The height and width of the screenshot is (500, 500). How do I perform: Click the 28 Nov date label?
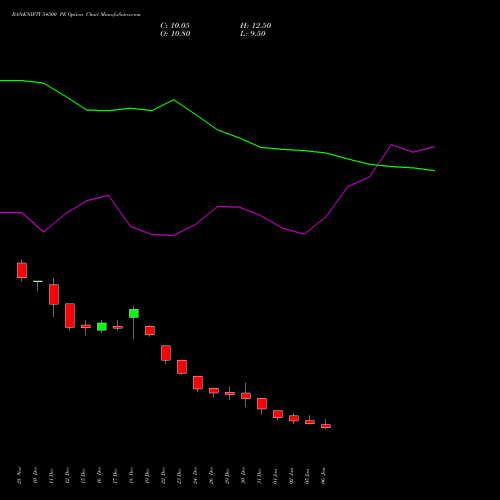(x=19, y=475)
